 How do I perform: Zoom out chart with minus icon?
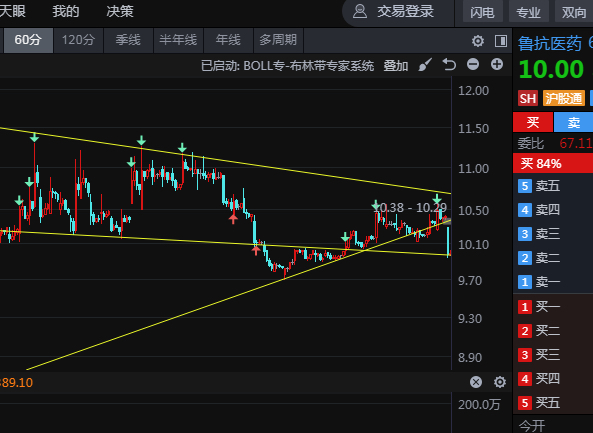coord(473,64)
